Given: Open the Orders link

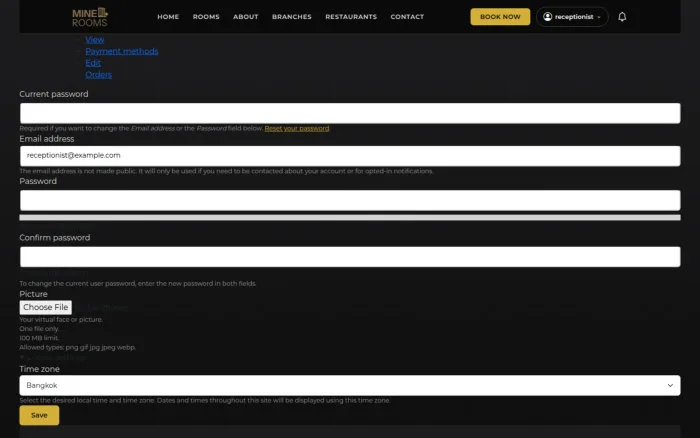Looking at the screenshot, I should click(x=98, y=75).
